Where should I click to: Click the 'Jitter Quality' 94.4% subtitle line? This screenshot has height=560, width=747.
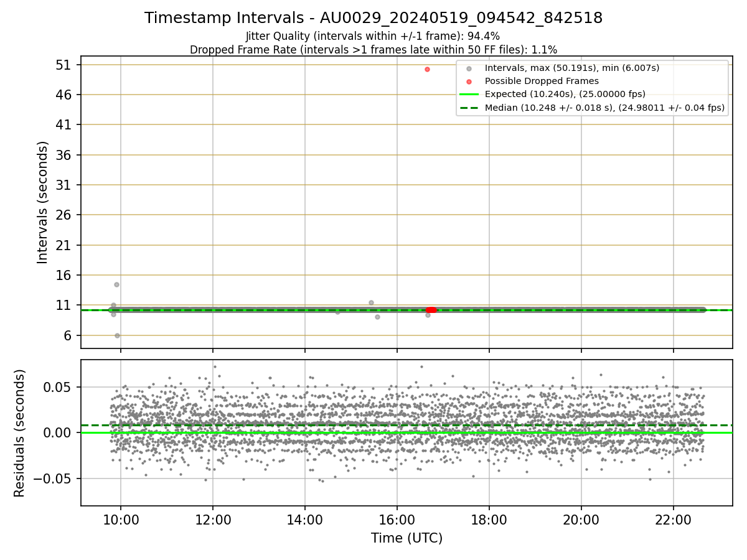(x=373, y=36)
